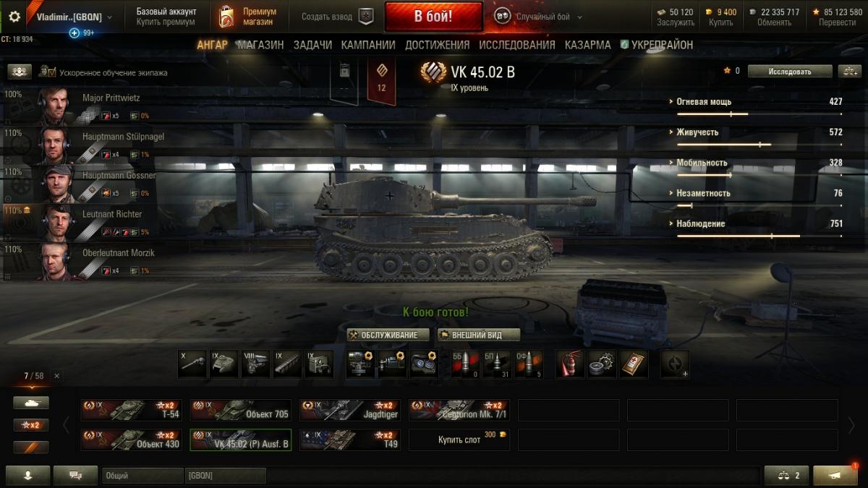Select the Jagdtiger tank thumbnail
Screen dimensions: 868x488
click(350, 410)
